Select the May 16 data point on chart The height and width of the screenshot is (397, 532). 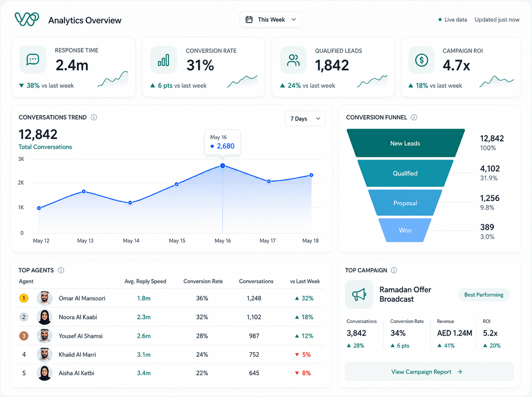(x=223, y=166)
